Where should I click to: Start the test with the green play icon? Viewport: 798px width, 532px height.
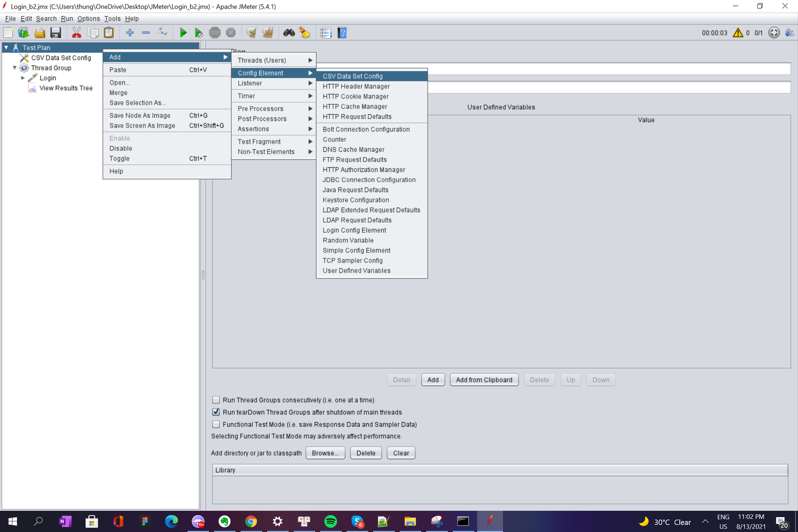tap(183, 32)
